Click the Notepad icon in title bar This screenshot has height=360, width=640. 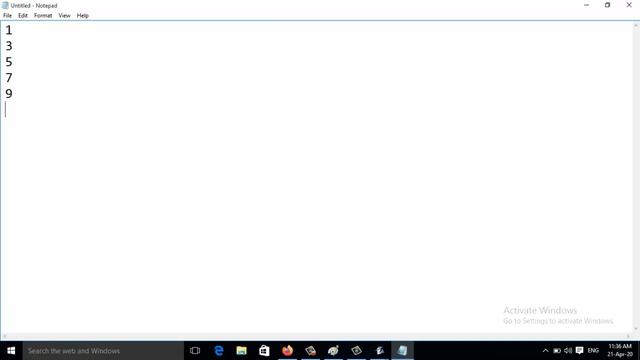5,5
